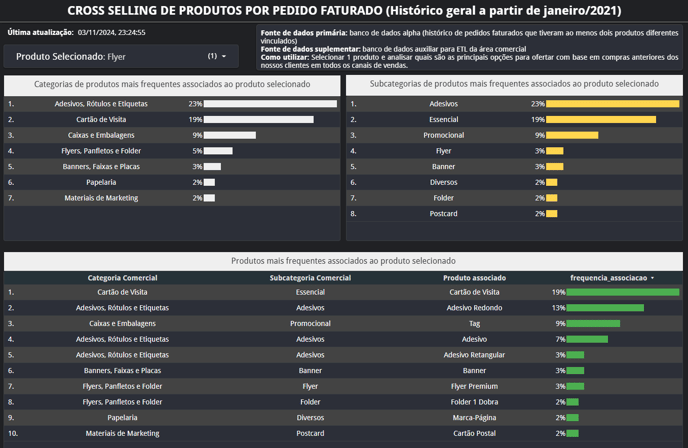Click Papelaria in the categories chart

[x=101, y=182]
